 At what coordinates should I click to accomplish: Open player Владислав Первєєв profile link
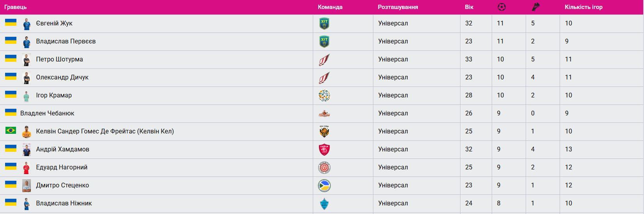pyautogui.click(x=66, y=41)
